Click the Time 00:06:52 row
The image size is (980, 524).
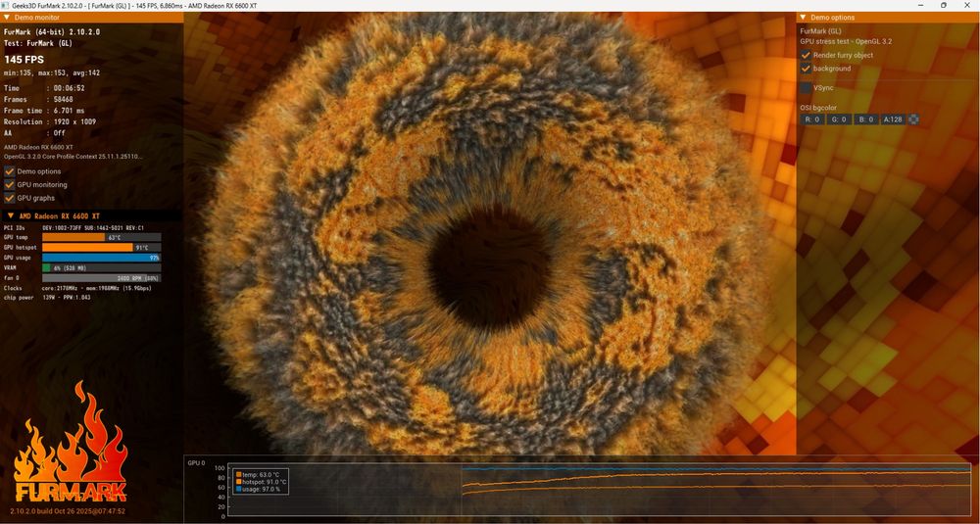(44, 88)
